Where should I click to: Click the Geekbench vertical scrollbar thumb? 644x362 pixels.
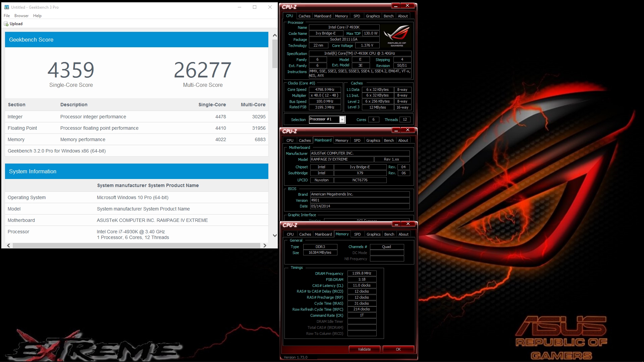[275, 54]
